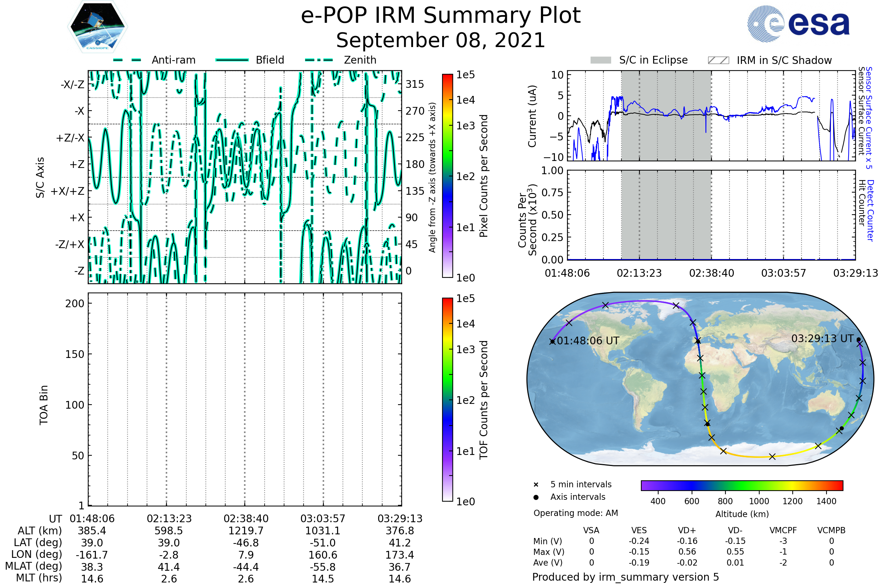Click the Axis intervals dot legend marker
This screenshot has height=588, width=882.
[536, 497]
